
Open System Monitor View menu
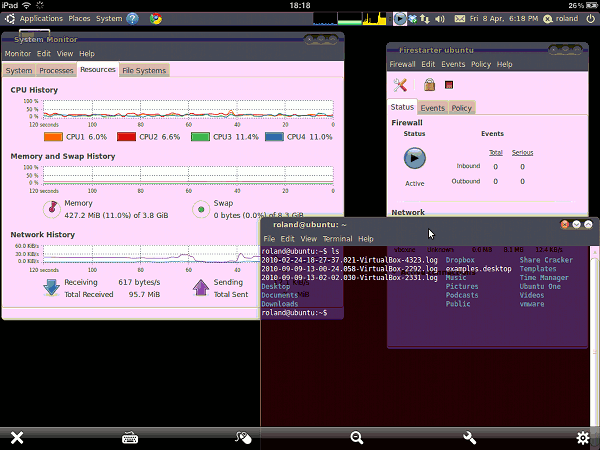tap(65, 54)
